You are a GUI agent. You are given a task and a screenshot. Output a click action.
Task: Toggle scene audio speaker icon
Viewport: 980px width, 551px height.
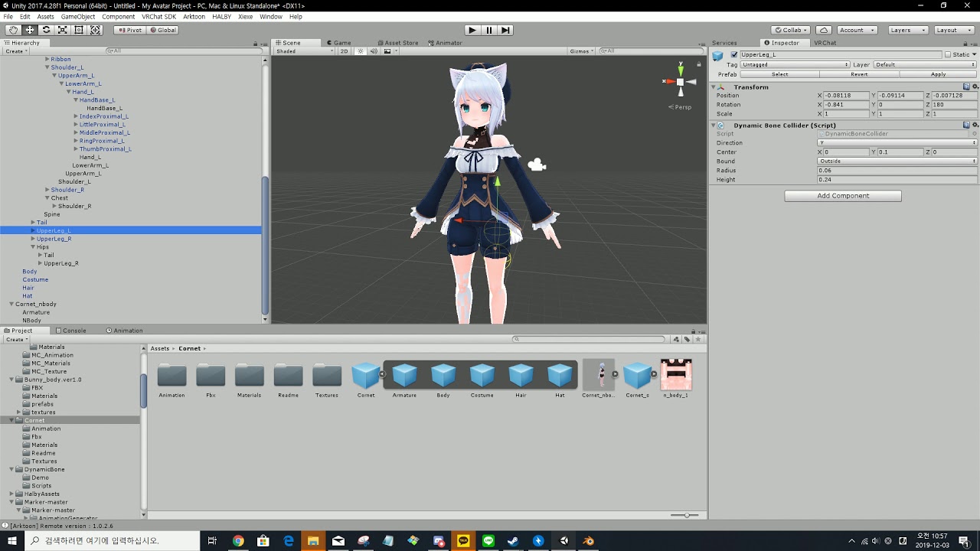374,51
